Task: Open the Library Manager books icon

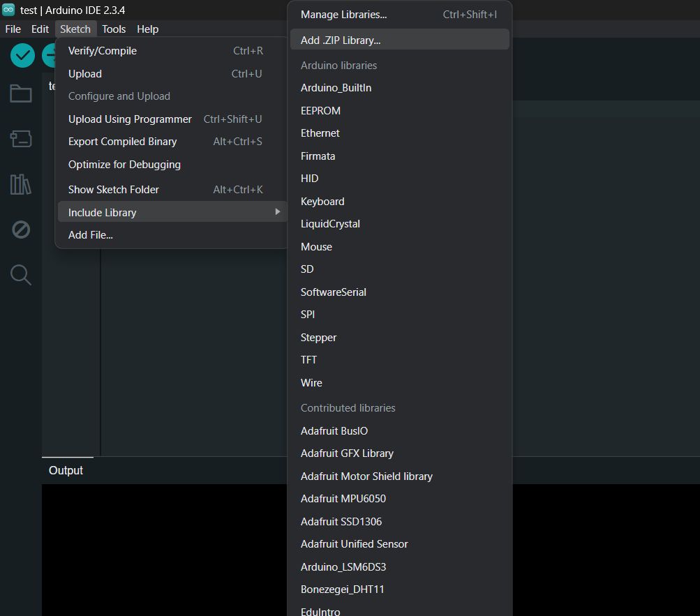Action: click(x=20, y=184)
